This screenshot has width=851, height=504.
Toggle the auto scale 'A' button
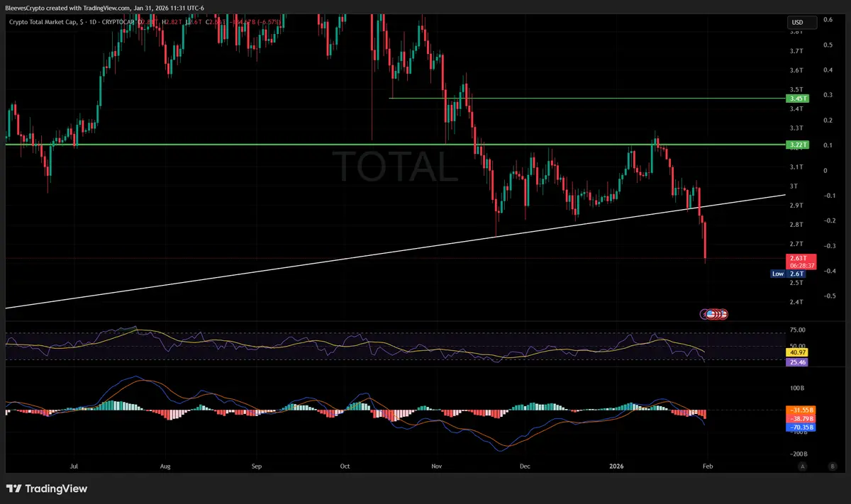tap(802, 466)
